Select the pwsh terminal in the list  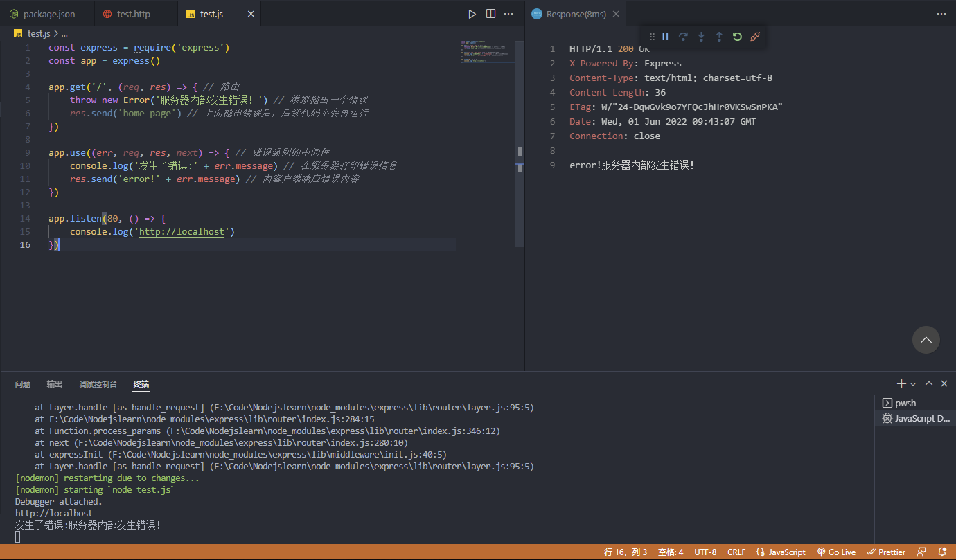[915, 403]
